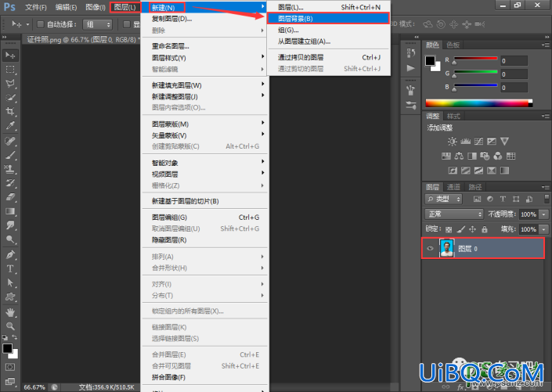Image resolution: width=552 pixels, height=392 pixels.
Task: Toggle the show transform controls checkbox
Action: pos(126,24)
